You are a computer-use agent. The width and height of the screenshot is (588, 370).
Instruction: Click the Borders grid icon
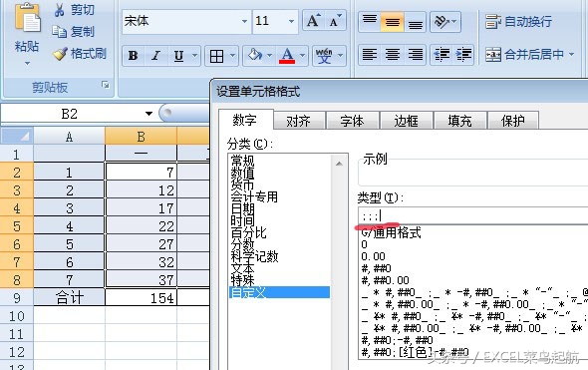click(216, 56)
